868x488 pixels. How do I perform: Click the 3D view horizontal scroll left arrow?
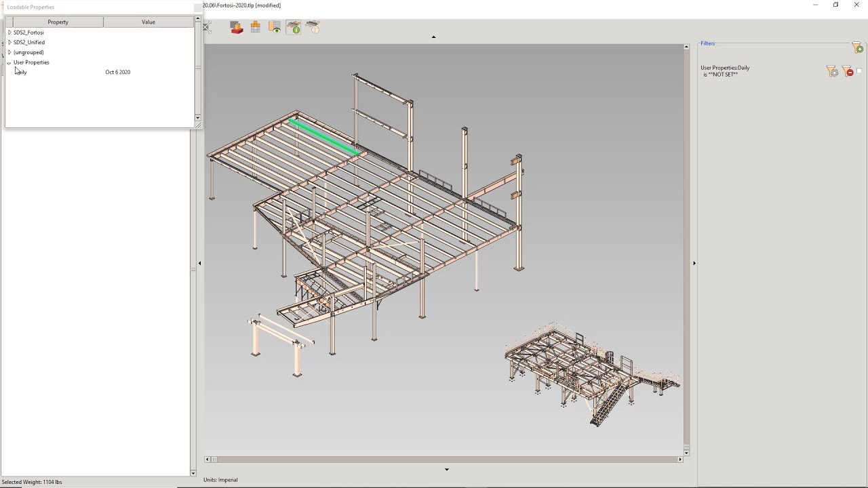pyautogui.click(x=208, y=460)
